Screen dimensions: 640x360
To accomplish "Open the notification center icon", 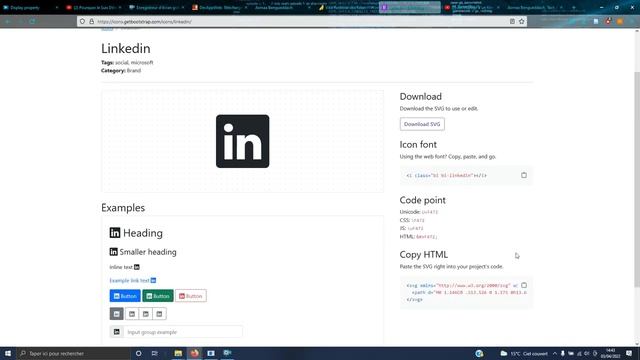I will pos(629,353).
